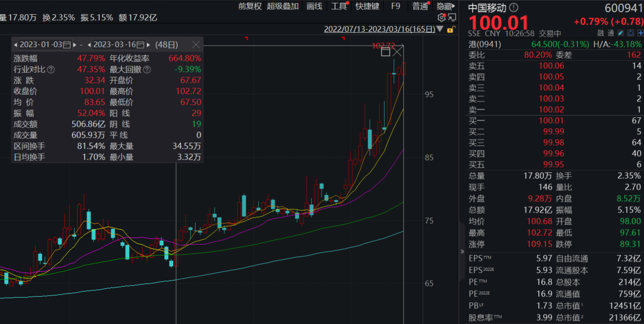Select 买一 bid price 100.01
The width and height of the screenshot is (644, 324).
coord(551,120)
